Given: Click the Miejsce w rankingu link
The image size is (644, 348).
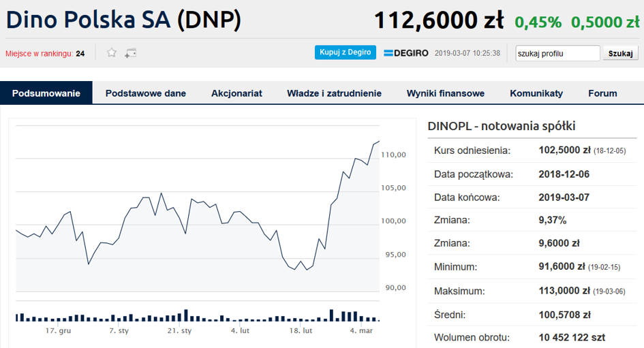Looking at the screenshot, I should [40, 54].
